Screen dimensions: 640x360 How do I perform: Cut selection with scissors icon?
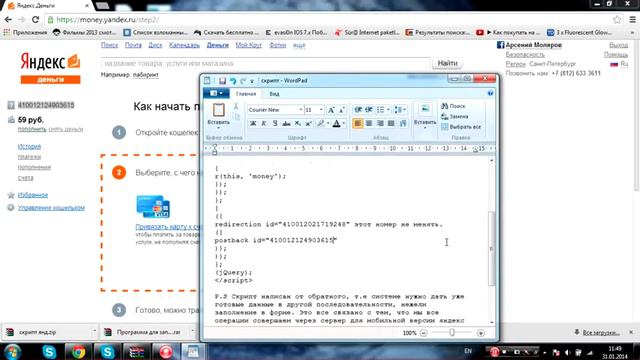236,107
